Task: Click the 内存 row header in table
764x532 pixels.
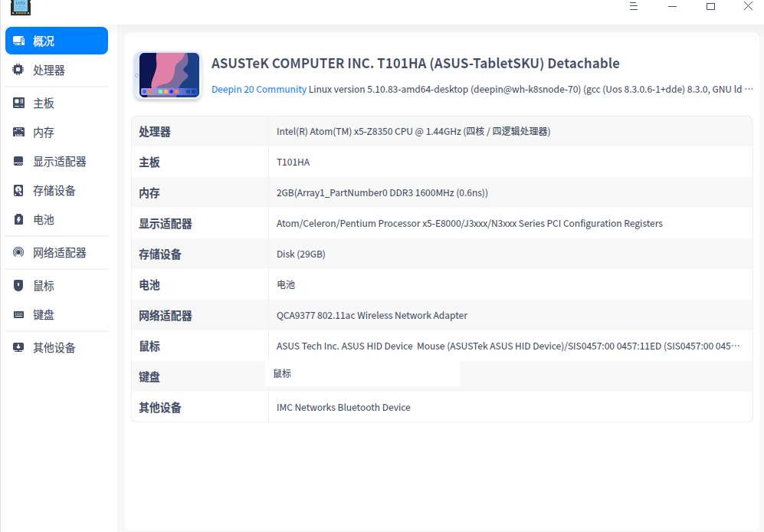Action: tap(149, 193)
